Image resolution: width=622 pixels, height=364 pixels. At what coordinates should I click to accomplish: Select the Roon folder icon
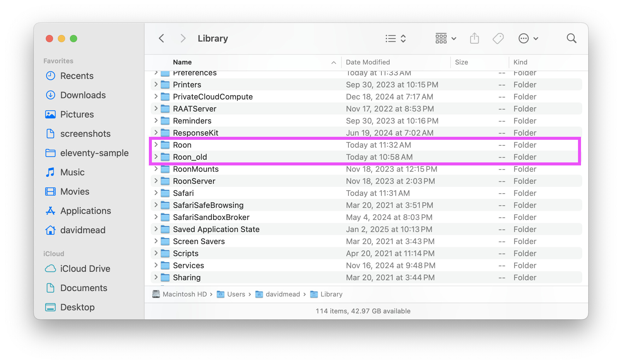pyautogui.click(x=165, y=145)
